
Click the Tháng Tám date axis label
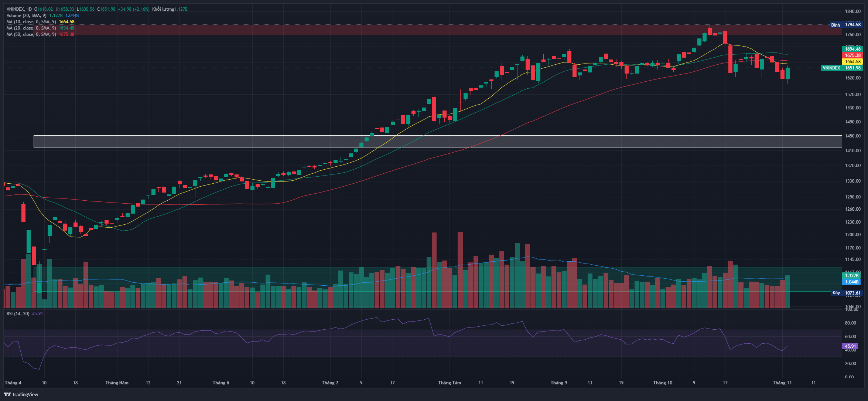click(449, 383)
